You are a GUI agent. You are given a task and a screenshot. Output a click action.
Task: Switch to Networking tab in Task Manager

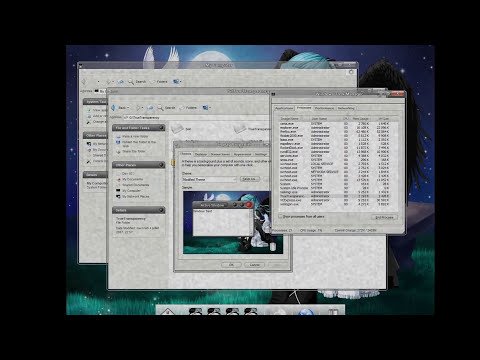[x=346, y=108]
